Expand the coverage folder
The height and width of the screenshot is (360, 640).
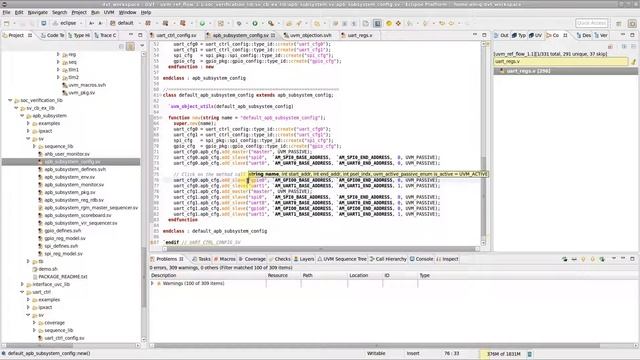pyautogui.click(x=35, y=322)
